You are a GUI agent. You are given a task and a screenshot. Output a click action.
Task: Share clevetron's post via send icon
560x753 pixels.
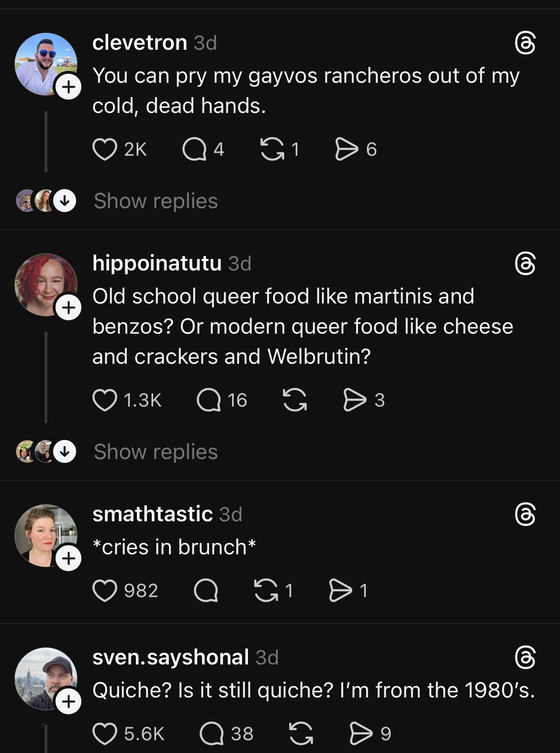pyautogui.click(x=347, y=149)
